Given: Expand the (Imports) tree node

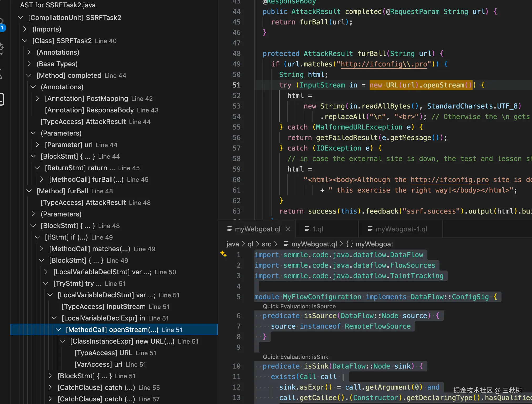Looking at the screenshot, I should [x=25, y=29].
